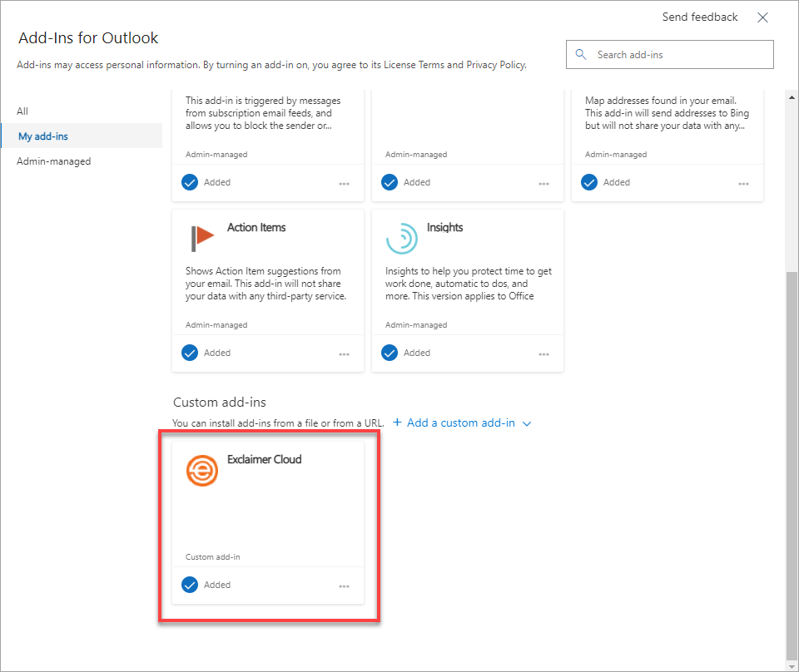Click the Insights circular blue icon
The image size is (799, 672).
401,238
